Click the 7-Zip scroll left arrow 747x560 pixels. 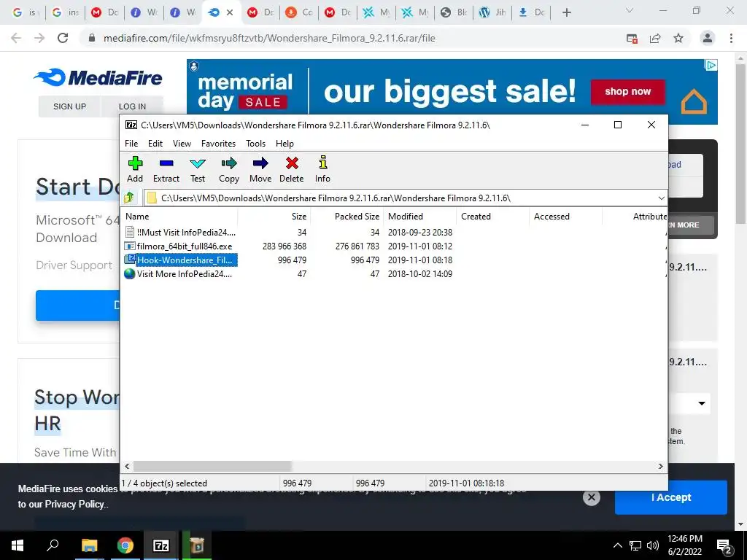point(127,466)
